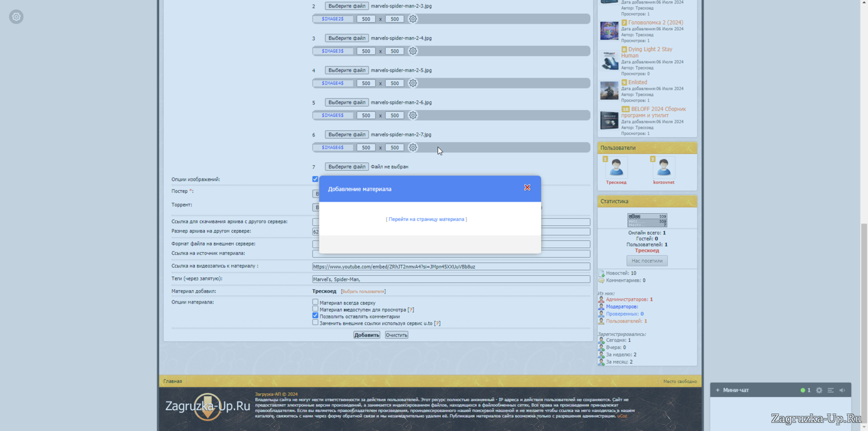Screen dimensions: 868x431
Task: Click the mini-chat list lines icon
Action: click(x=830, y=390)
